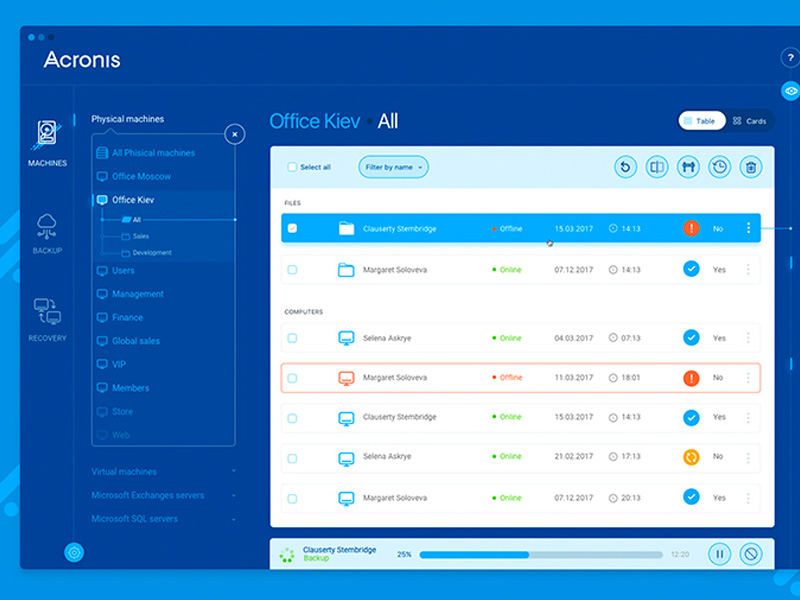Click checkmark status icon for Selena Askrye 07:13
This screenshot has height=600, width=800.
(x=691, y=337)
